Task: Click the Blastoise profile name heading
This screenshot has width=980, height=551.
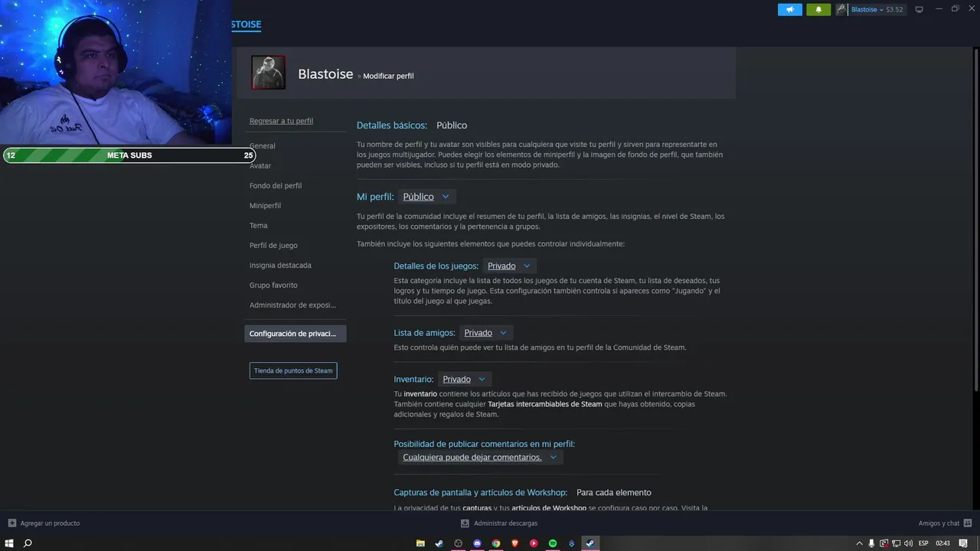Action: 325,74
